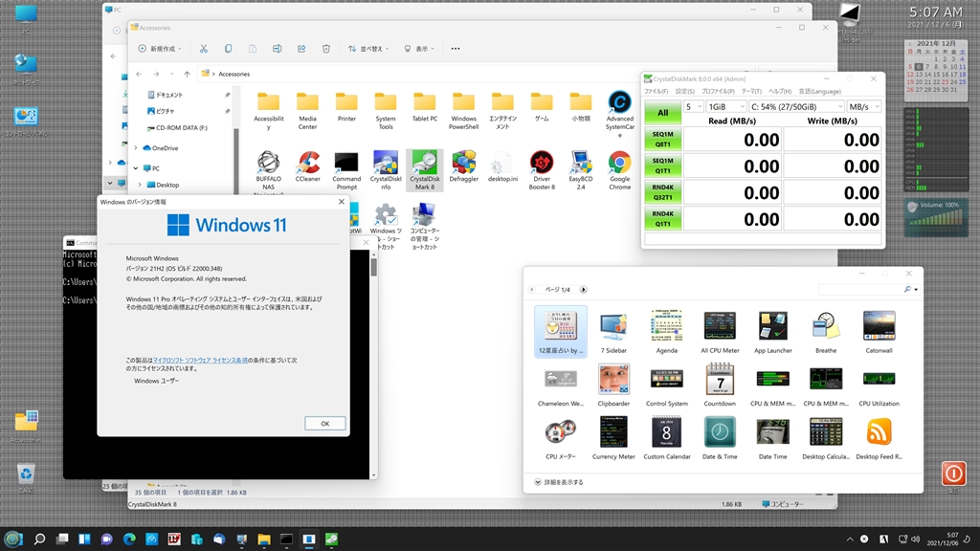Click the green All benchmark button
This screenshot has height=551, width=980.
tap(662, 113)
